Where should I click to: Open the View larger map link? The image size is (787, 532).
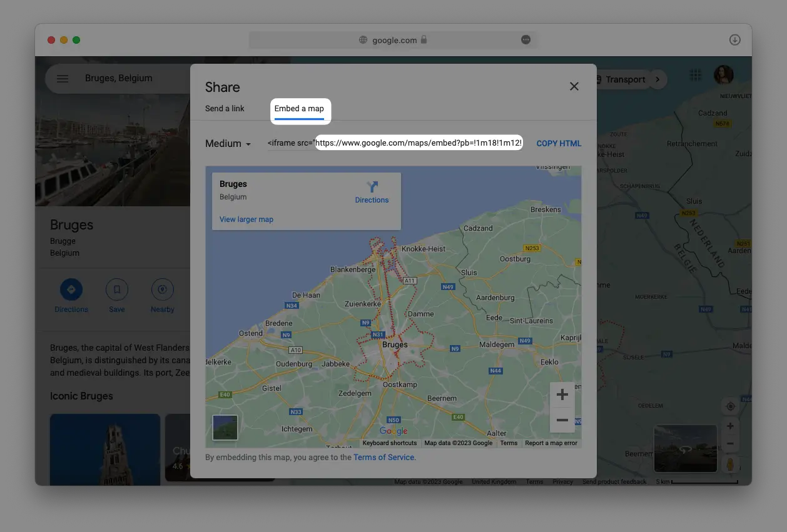[246, 219]
